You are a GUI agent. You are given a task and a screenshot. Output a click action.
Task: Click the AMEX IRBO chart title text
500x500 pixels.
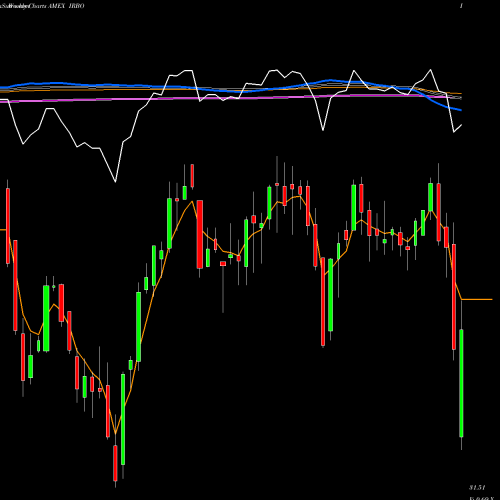66,6
